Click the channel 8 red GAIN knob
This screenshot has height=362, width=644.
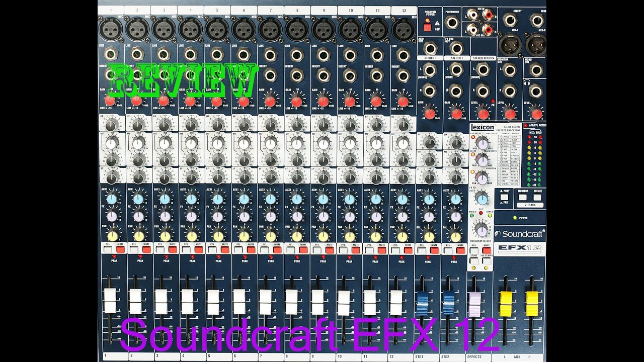click(296, 101)
